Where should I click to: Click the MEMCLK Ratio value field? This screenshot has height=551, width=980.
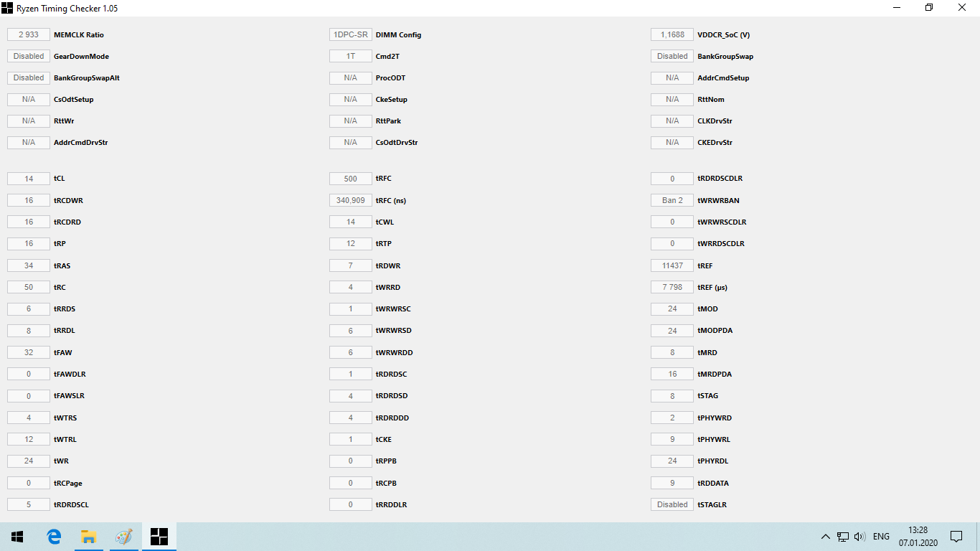tap(29, 34)
